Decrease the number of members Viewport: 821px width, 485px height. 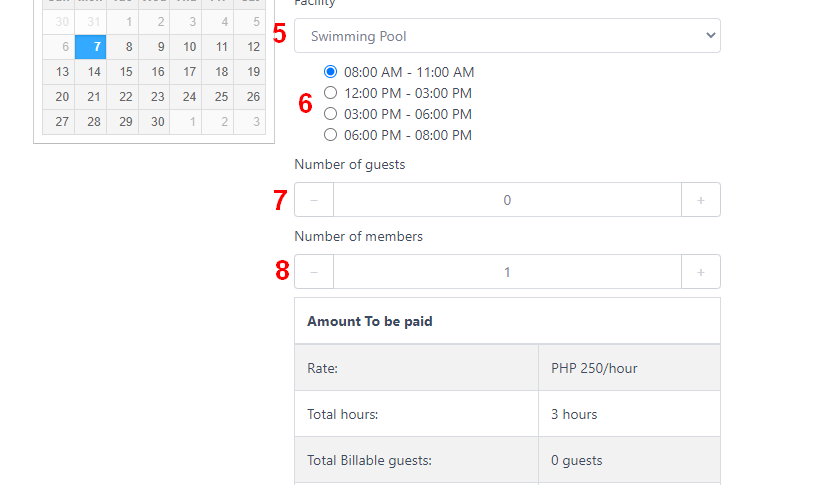click(314, 272)
